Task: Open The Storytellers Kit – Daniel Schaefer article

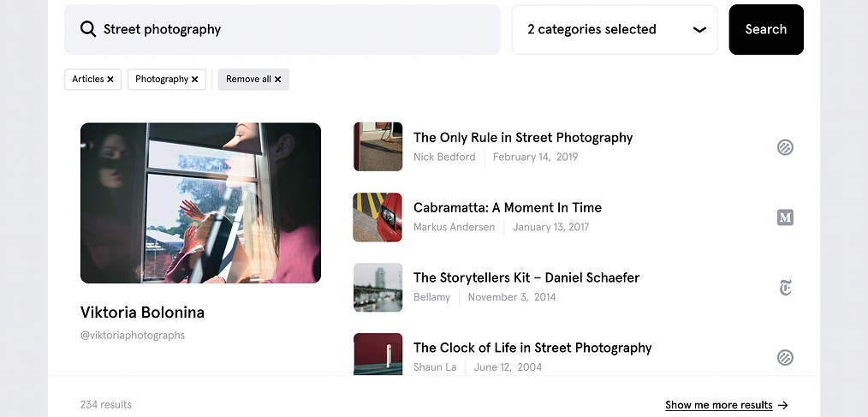Action: point(526,277)
